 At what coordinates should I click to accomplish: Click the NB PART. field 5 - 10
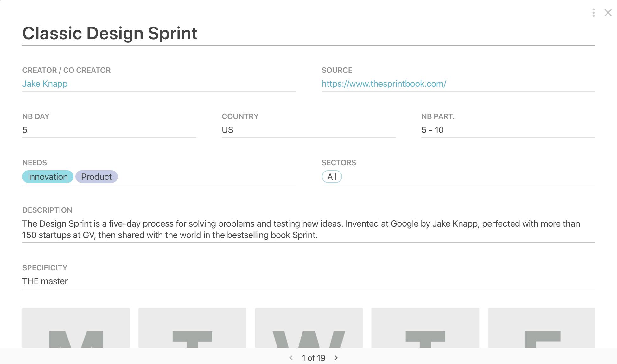point(432,130)
